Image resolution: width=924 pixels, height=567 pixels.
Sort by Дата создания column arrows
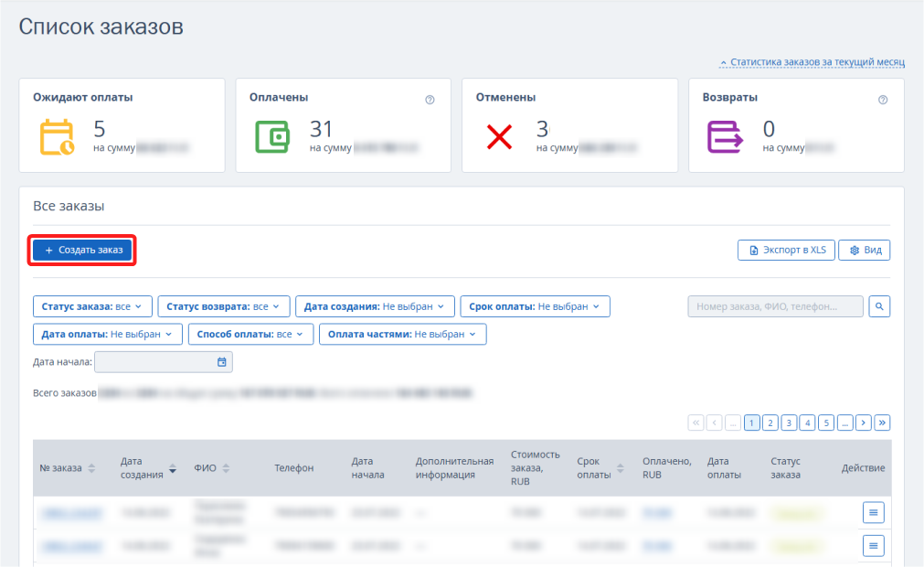coord(173,468)
